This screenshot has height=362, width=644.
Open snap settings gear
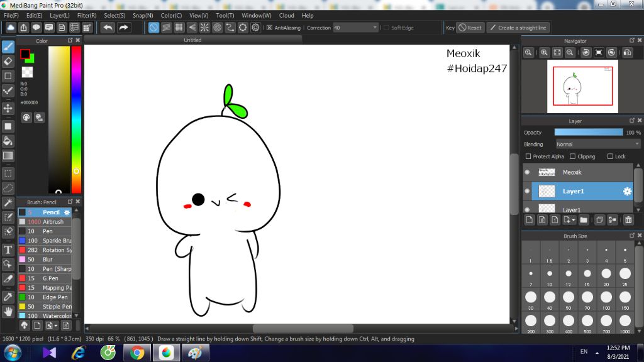[x=255, y=28]
